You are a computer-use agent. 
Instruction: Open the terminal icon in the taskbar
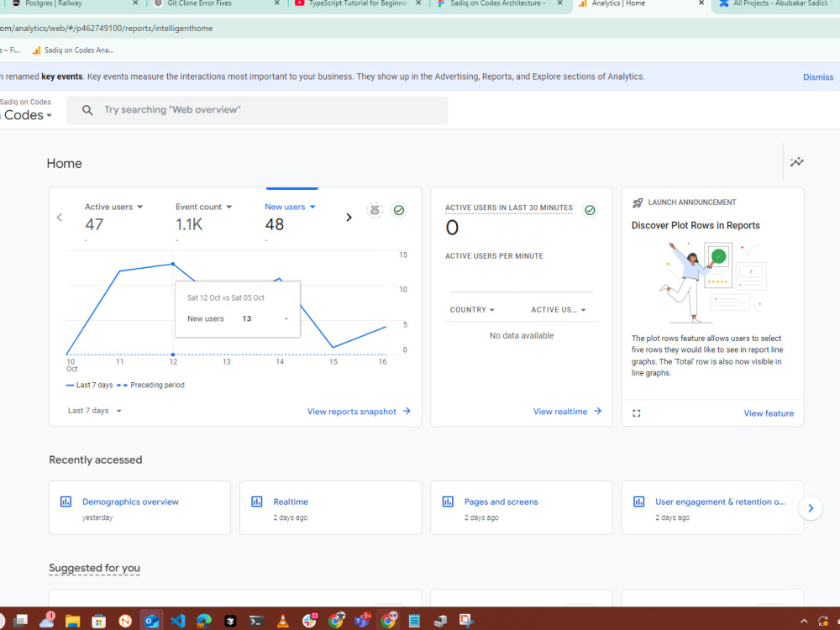256,621
